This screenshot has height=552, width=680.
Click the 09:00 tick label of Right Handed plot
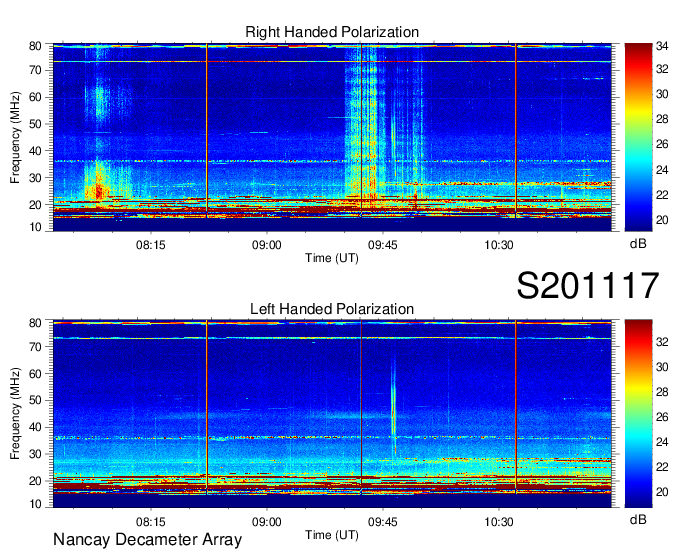click(x=267, y=245)
